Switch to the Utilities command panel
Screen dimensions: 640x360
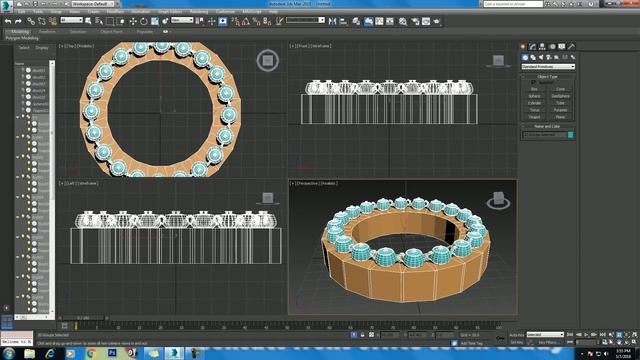pyautogui.click(x=571, y=47)
